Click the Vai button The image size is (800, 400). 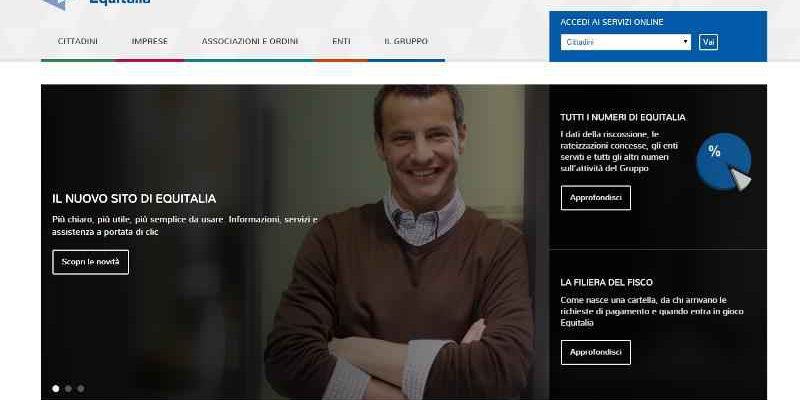point(708,42)
